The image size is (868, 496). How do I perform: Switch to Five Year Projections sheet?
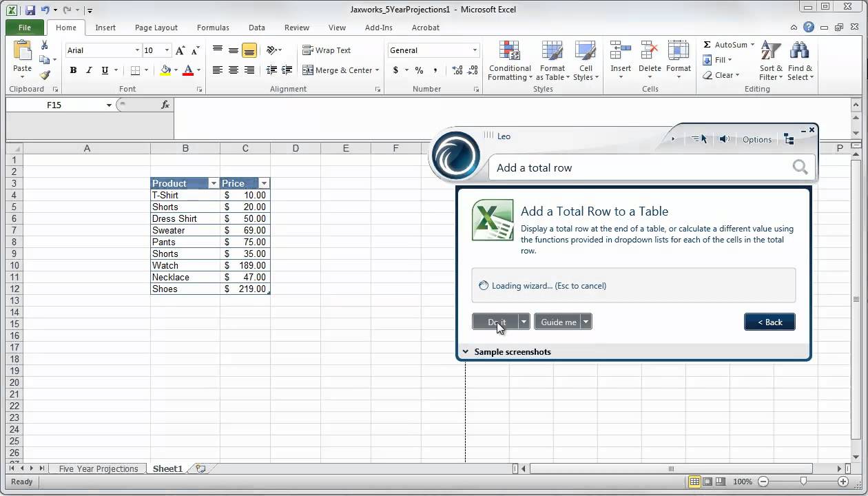(x=99, y=468)
